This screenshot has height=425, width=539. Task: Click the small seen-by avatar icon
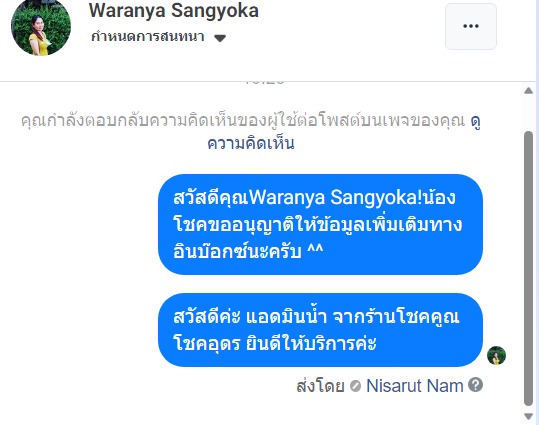496,356
